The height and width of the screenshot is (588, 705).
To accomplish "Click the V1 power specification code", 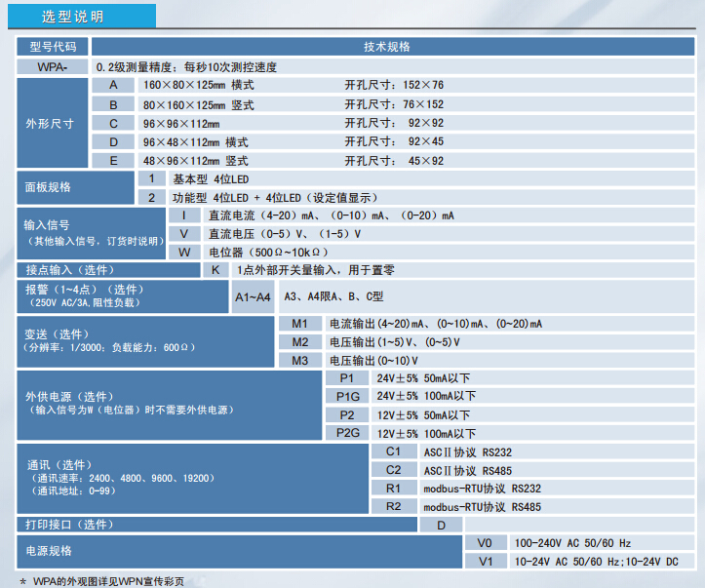I will (x=486, y=563).
